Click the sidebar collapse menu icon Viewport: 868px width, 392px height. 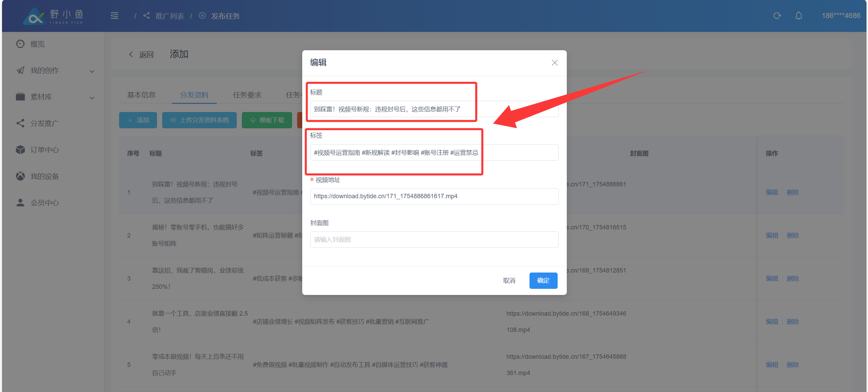[114, 16]
